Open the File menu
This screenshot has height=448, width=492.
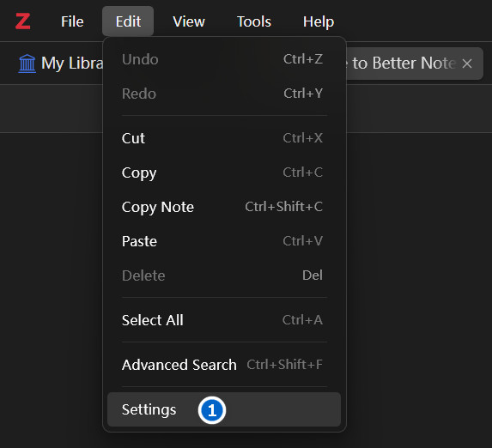pos(72,21)
